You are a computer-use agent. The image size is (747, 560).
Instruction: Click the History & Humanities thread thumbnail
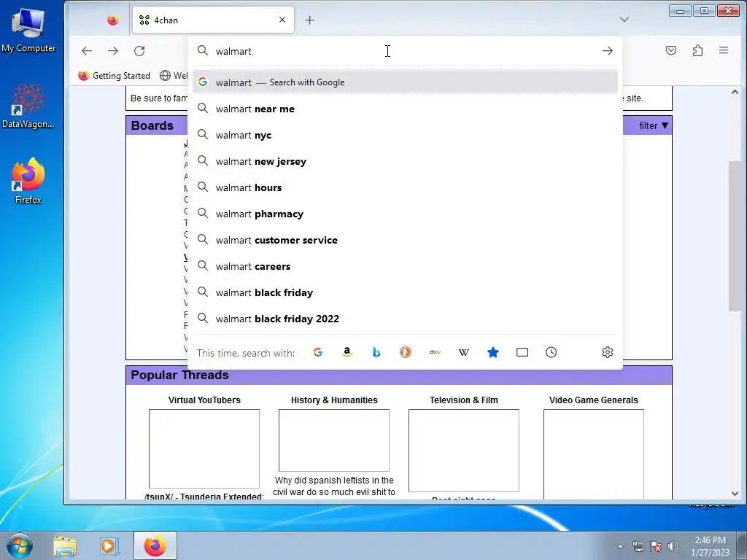click(334, 440)
